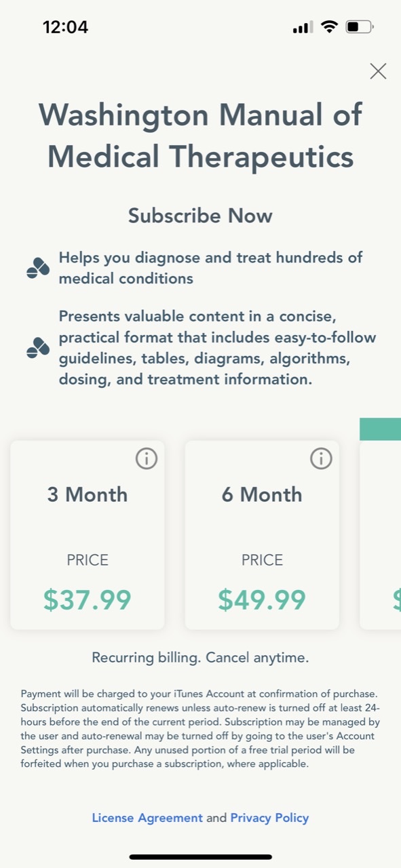Close the subscription screen with the X
Screen dimensions: 401x868
pos(378,71)
